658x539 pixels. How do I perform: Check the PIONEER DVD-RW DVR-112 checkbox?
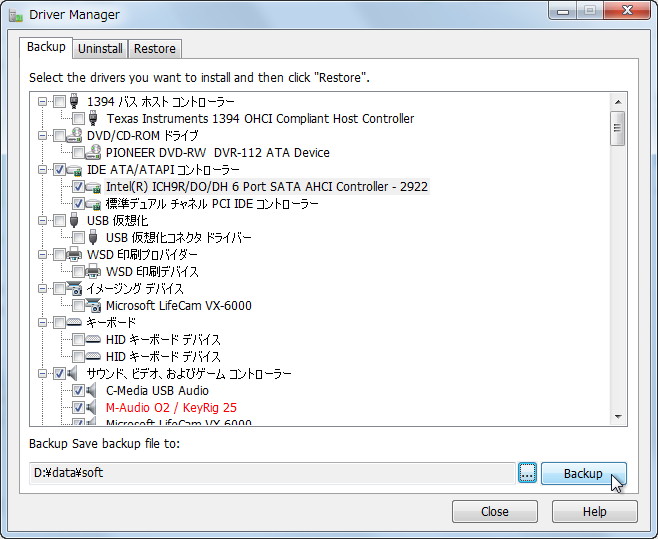(x=78, y=153)
